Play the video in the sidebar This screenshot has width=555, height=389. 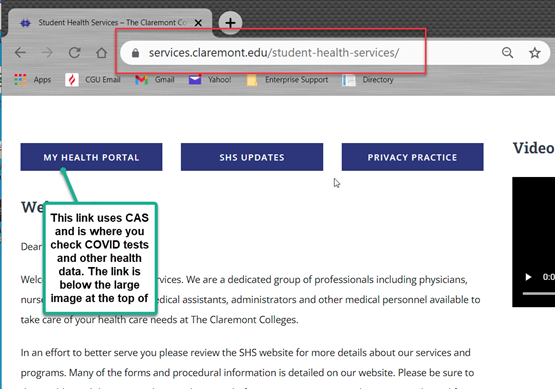[x=528, y=277]
